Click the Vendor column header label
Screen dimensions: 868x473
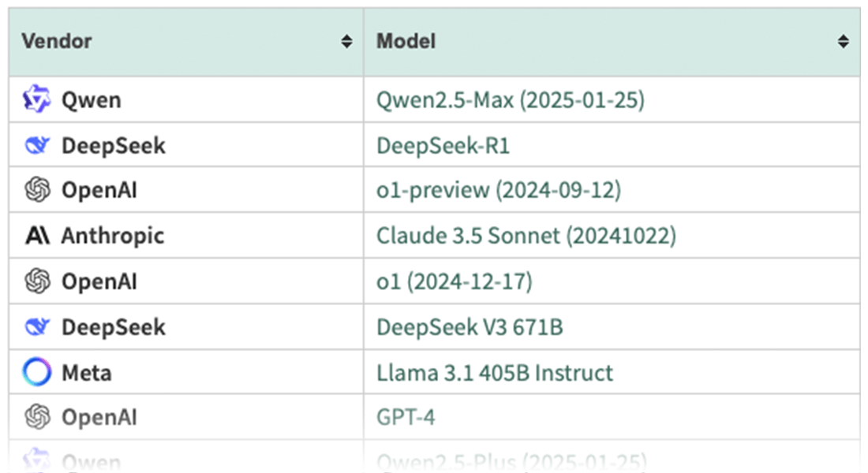pyautogui.click(x=57, y=41)
